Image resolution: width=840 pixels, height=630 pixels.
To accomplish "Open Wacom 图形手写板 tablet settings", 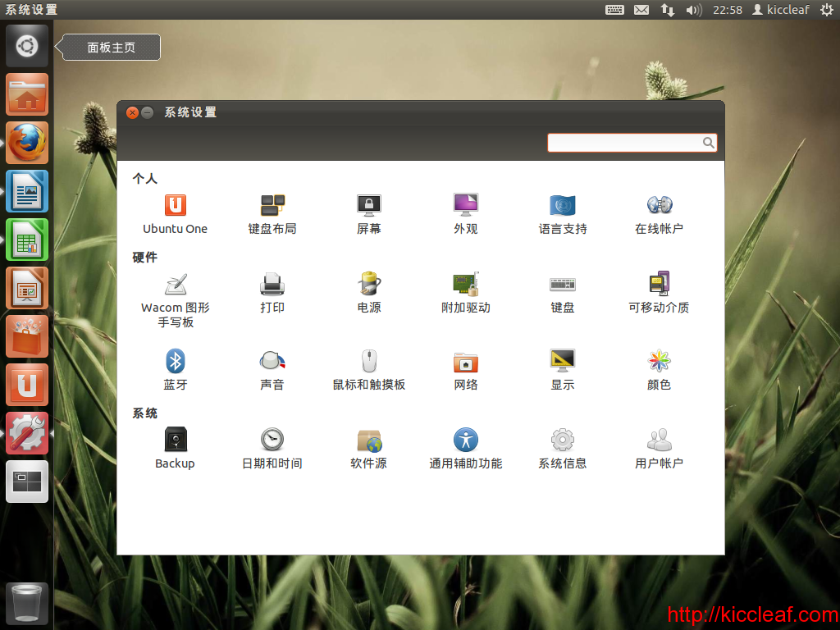I will (176, 300).
